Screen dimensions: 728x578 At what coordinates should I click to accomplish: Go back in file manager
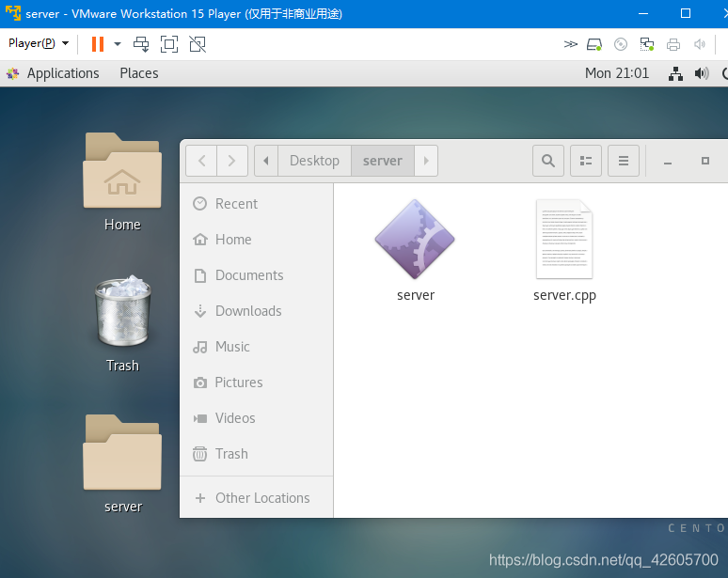coord(201,161)
